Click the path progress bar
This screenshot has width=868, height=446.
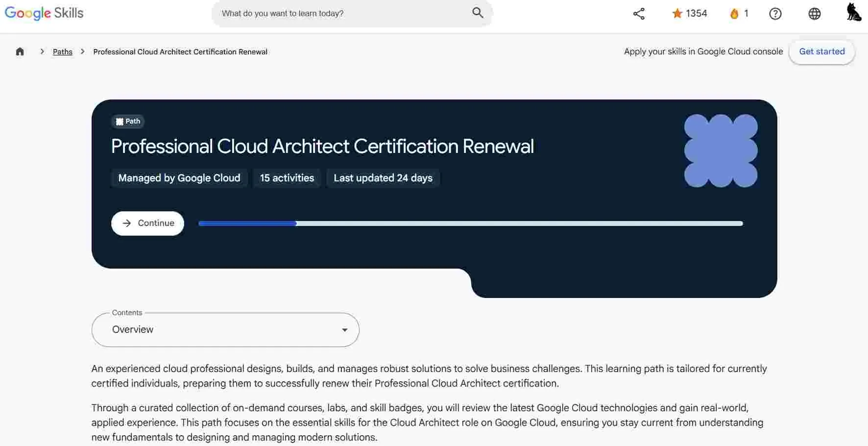pyautogui.click(x=470, y=223)
